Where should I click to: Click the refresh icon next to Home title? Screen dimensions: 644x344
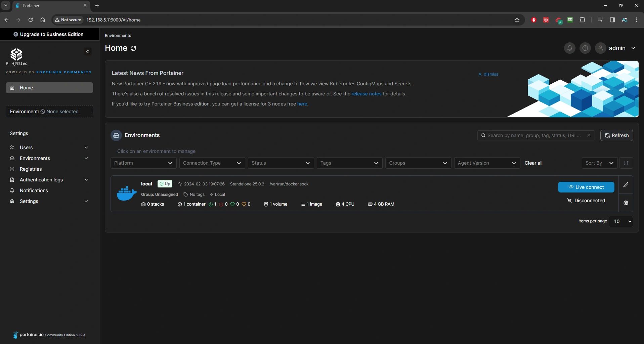click(x=133, y=48)
